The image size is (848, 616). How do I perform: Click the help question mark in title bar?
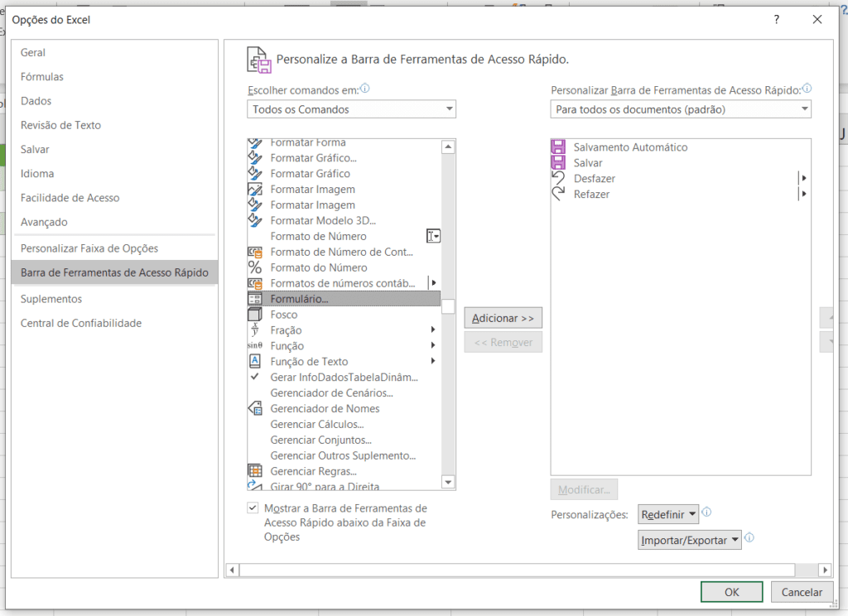click(777, 20)
